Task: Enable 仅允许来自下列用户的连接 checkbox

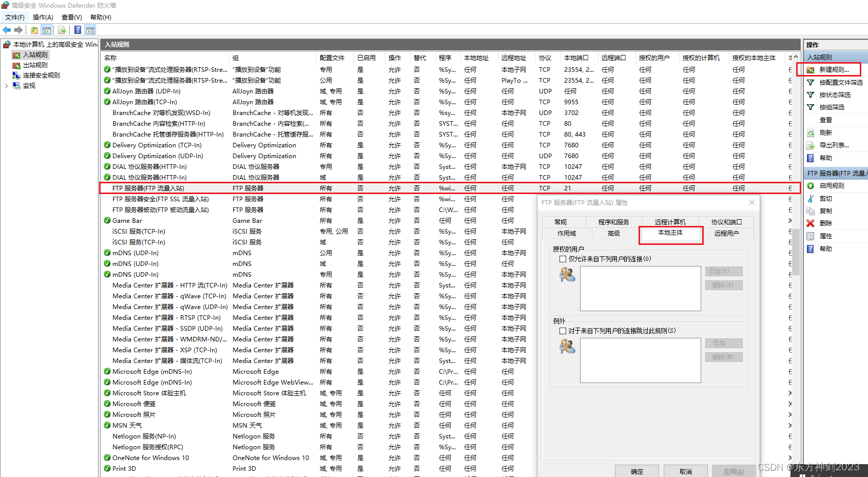Action: (x=563, y=259)
